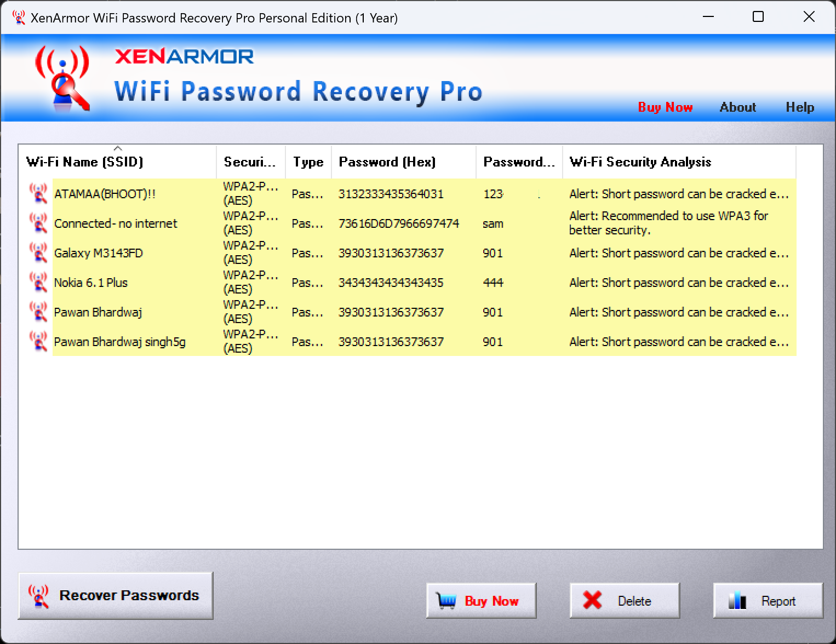Screen dimensions: 836x644
Task: Click the WiFi Password Recovery Pro banner title
Action: 299,91
